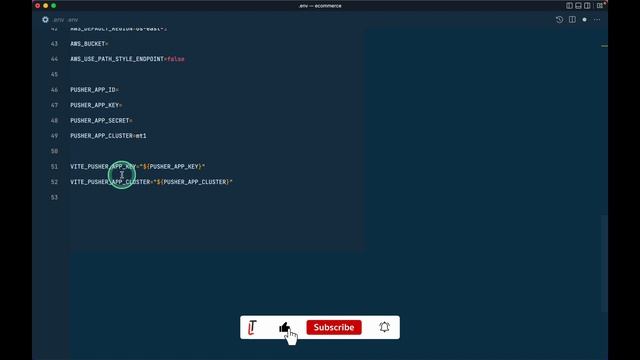Click the AWS_USE_PATH_STYLE_ENDPOINT variable name
This screenshot has height=360, width=640.
(x=117, y=59)
